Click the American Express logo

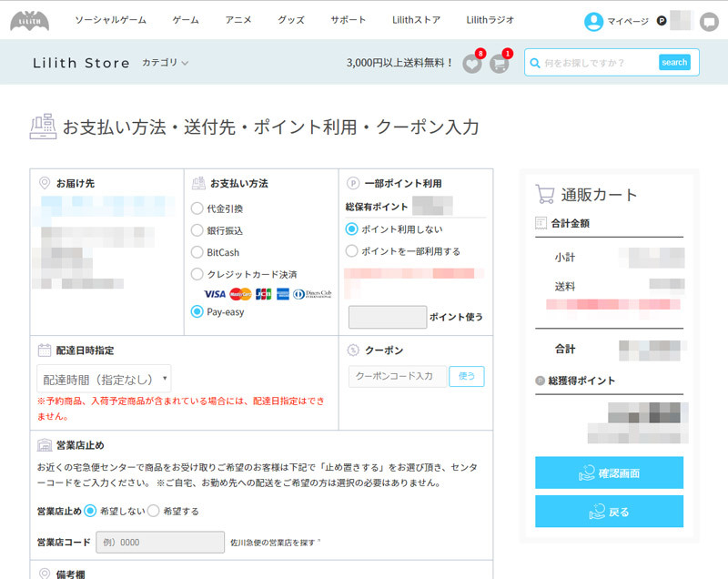(283, 294)
